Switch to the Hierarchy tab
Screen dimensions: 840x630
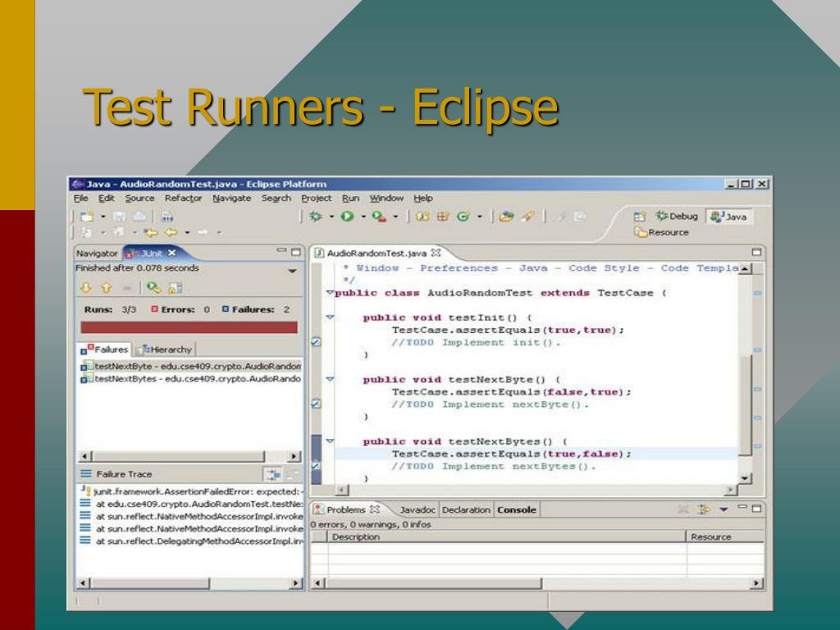coord(165,349)
